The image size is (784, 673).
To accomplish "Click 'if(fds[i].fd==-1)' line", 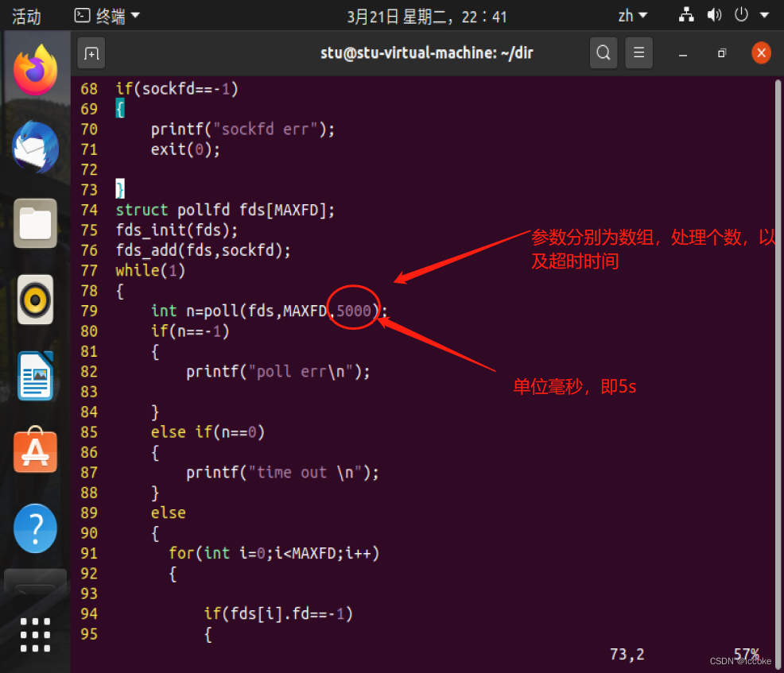I will coord(278,613).
